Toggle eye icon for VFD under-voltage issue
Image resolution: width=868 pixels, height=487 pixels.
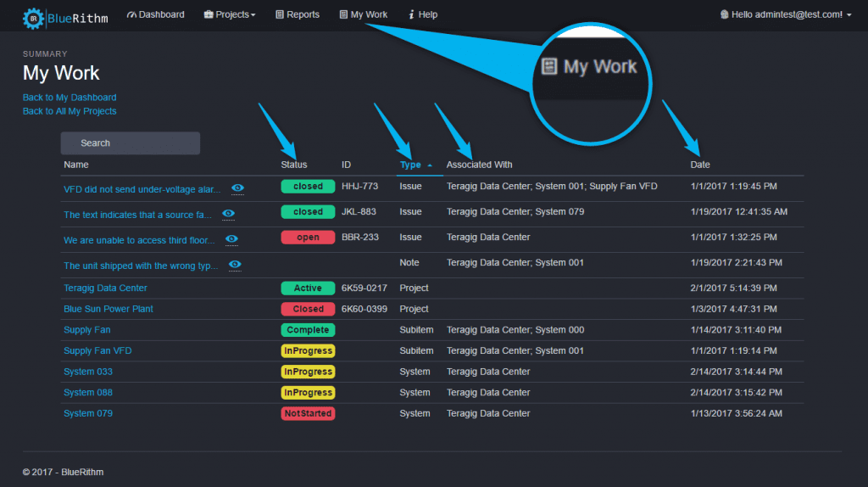tap(237, 188)
